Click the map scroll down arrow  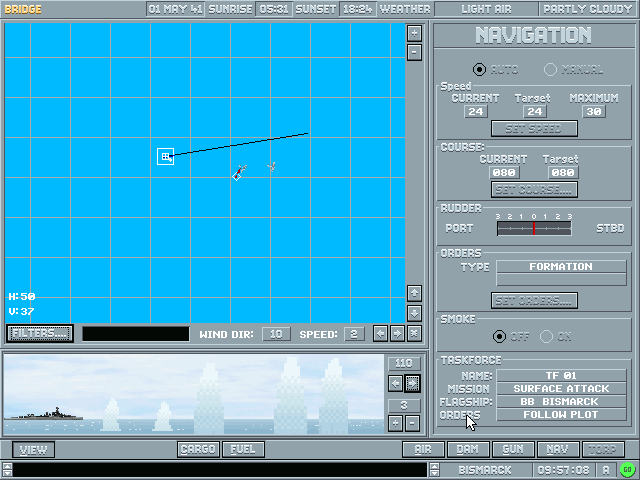pos(414,313)
